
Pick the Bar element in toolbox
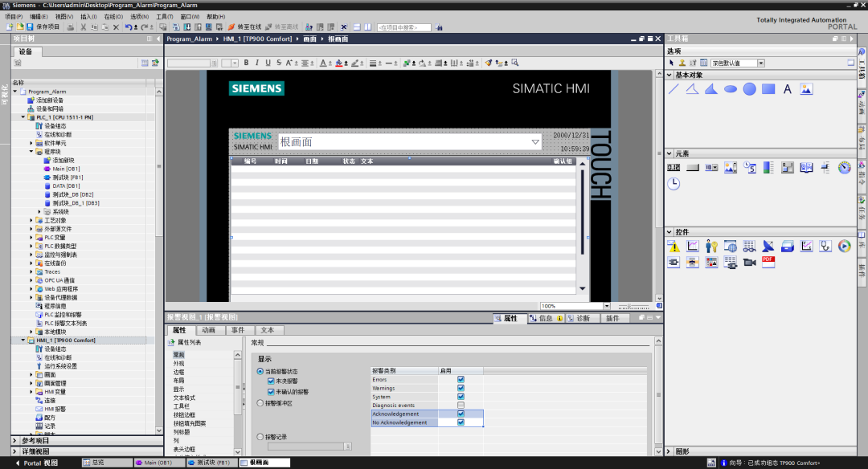tap(768, 168)
